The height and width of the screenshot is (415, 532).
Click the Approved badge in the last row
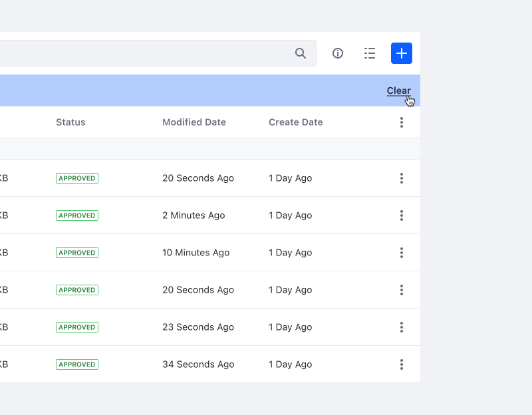(77, 364)
